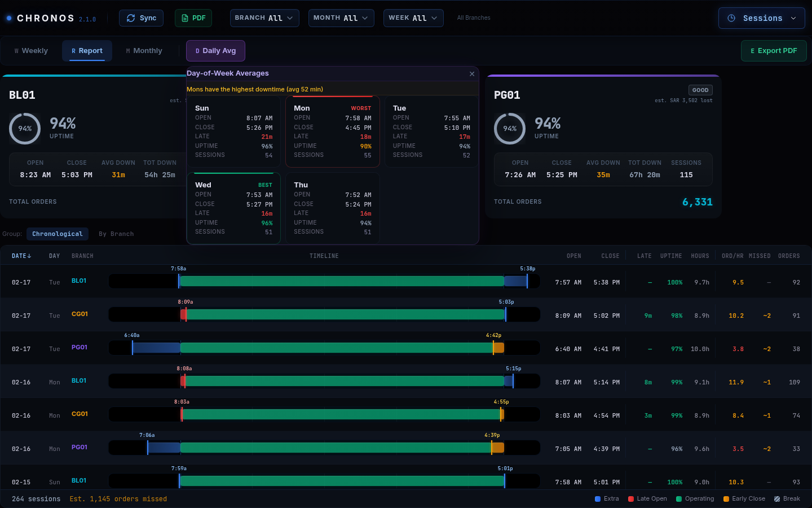The image size is (812, 508).
Task: Switch to the Weekly tab
Action: coord(31,51)
